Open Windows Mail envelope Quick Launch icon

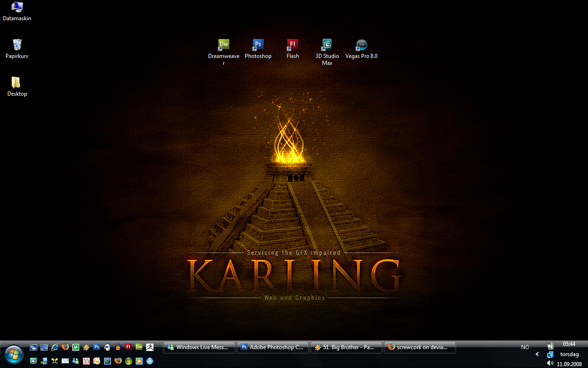click(65, 361)
